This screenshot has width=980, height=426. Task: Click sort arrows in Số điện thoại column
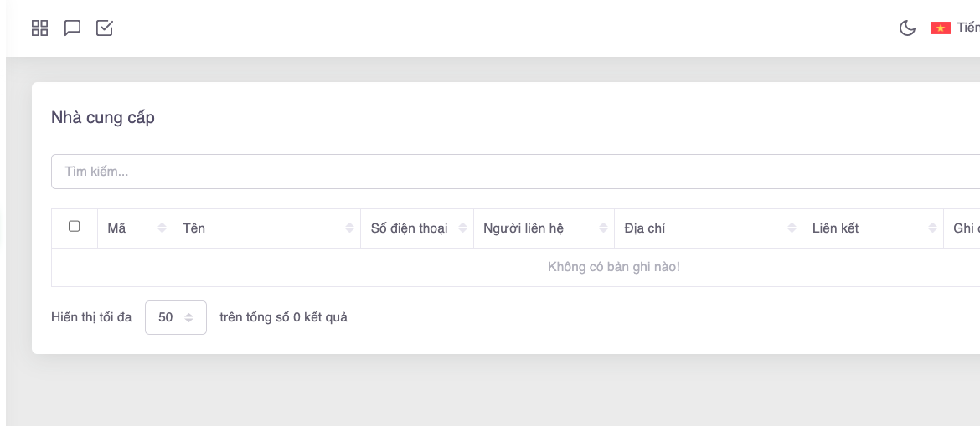click(462, 228)
